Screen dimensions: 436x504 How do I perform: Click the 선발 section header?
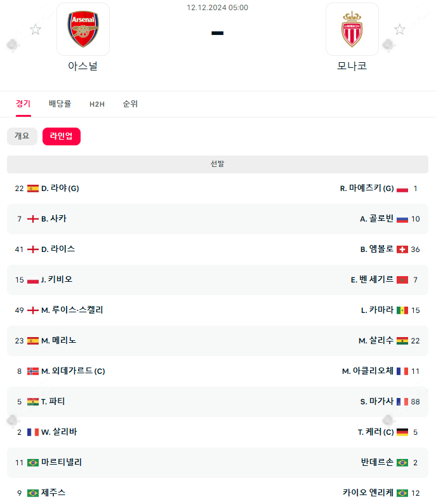coord(218,164)
